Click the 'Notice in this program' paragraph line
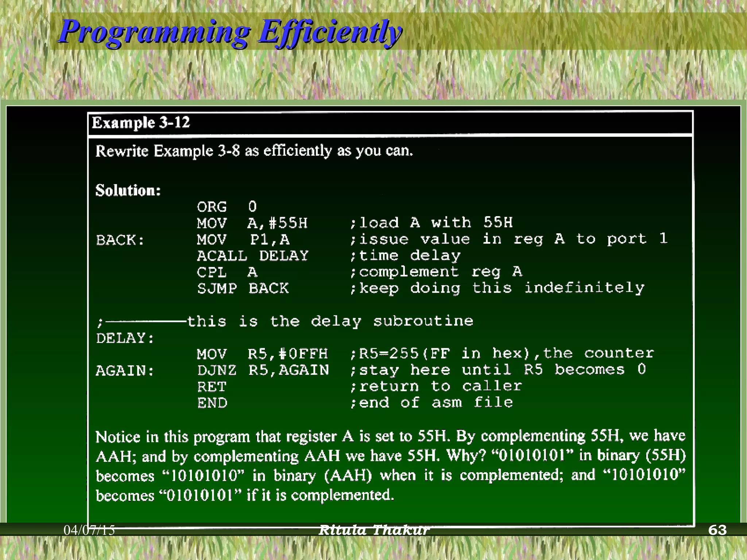The image size is (747, 560). (x=391, y=436)
